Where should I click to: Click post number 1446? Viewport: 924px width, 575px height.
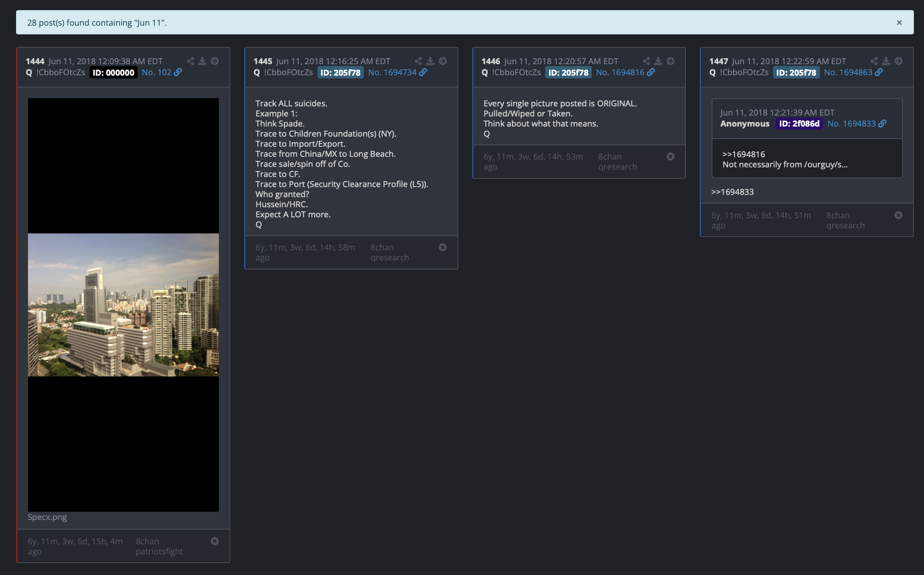click(x=491, y=61)
